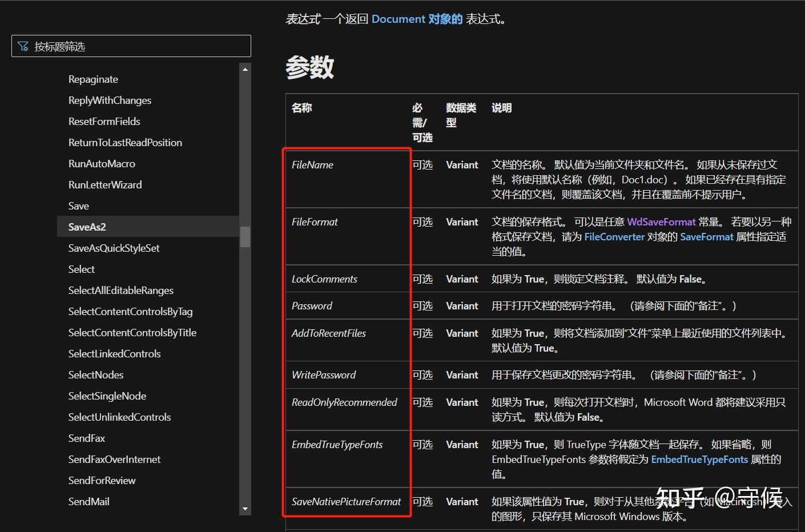
Task: Go to ReturnToLastReadPosition method page
Action: point(125,143)
